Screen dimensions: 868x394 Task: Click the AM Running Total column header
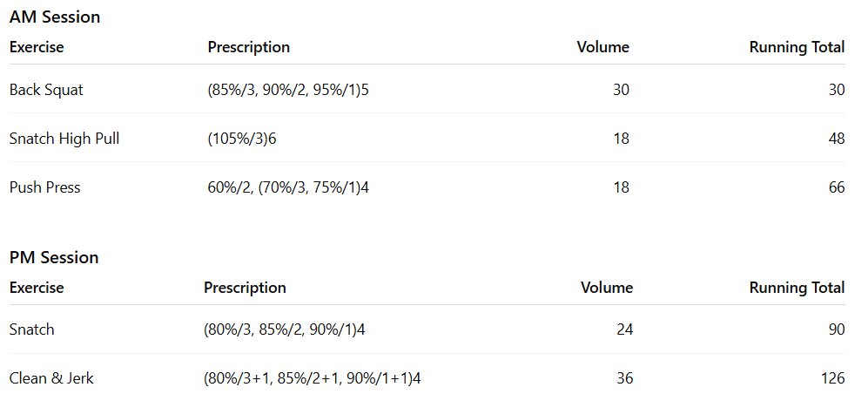(797, 47)
